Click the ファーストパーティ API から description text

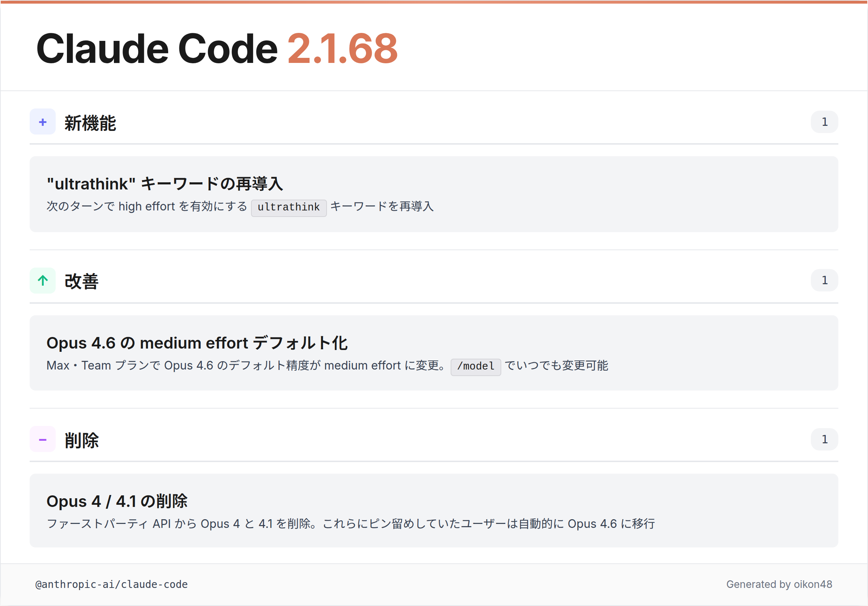tap(350, 524)
